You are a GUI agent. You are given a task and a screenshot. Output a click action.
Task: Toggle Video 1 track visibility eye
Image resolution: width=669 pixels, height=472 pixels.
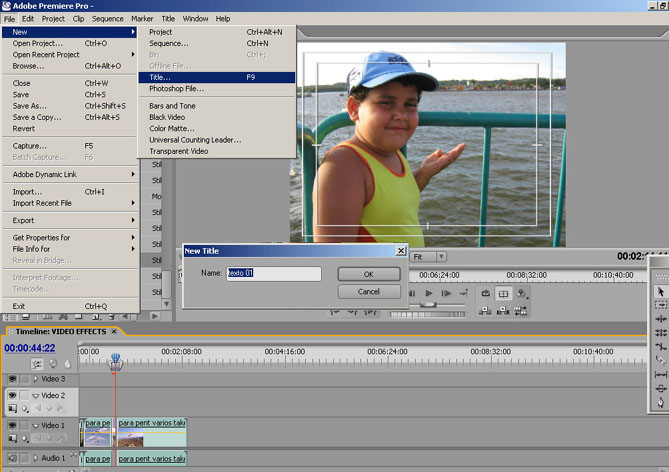[12, 425]
